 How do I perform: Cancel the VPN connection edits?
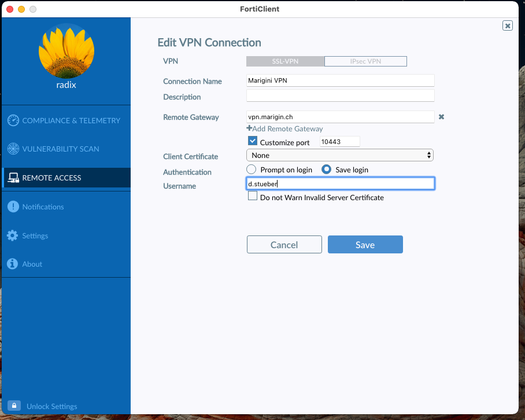pyautogui.click(x=284, y=244)
